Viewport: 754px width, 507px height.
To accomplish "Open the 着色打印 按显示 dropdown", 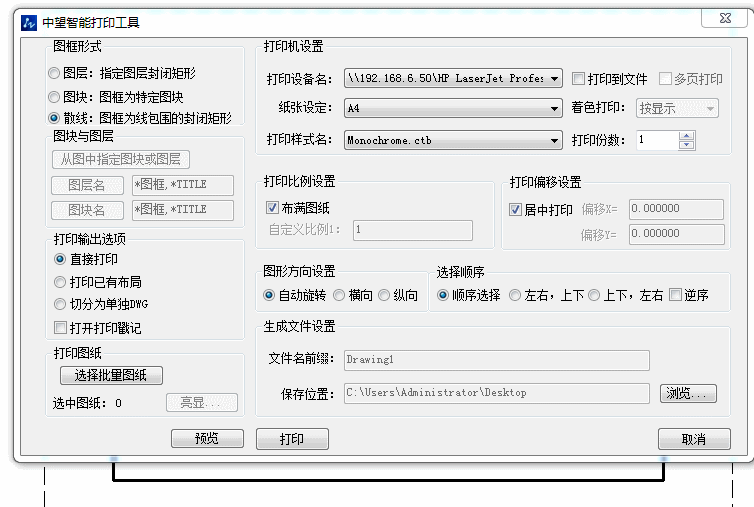I will (677, 108).
